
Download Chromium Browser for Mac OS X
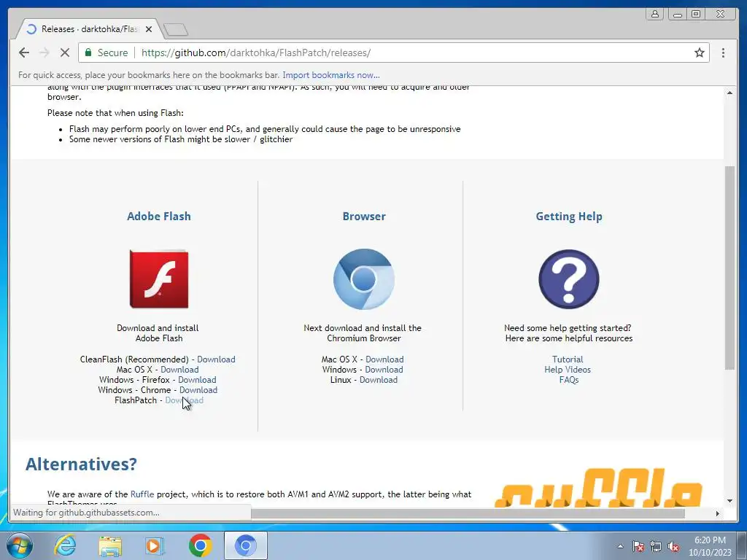tap(384, 359)
